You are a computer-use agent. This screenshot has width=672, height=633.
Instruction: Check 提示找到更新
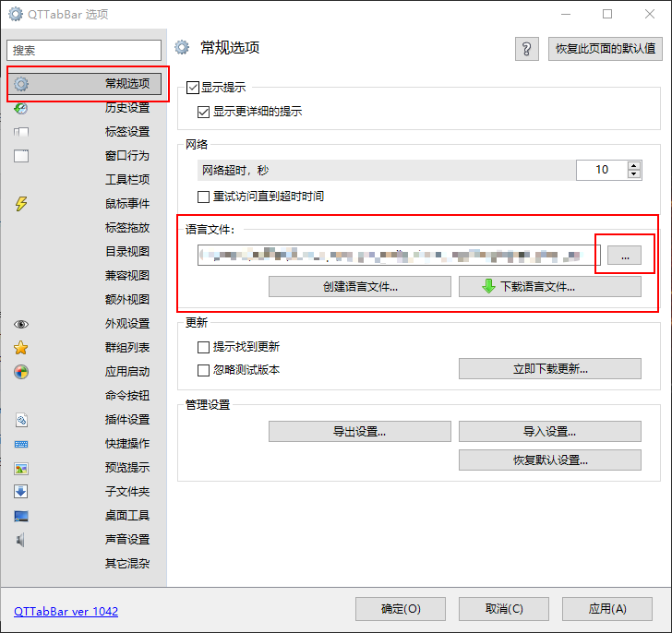(x=204, y=347)
